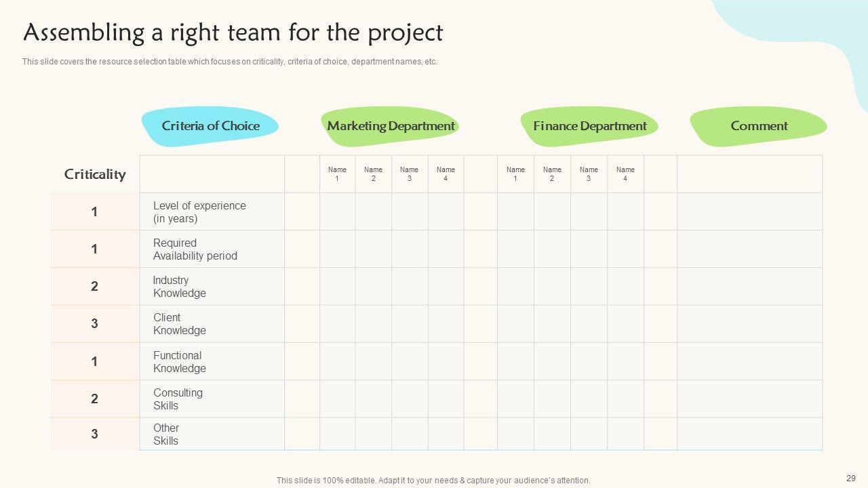
Task: Select "Name 2" in the Finance Department columns
Action: click(x=552, y=174)
